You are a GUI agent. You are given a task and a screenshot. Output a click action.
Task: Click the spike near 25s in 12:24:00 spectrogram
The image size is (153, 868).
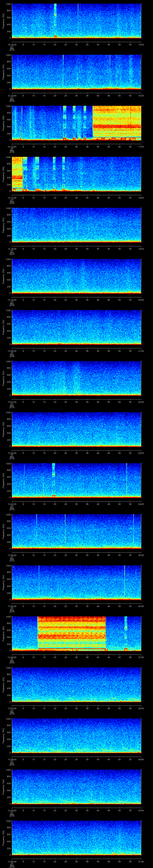click(65, 529)
